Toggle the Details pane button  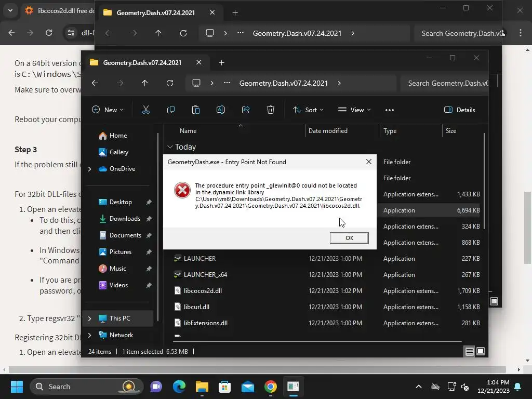coord(460,110)
